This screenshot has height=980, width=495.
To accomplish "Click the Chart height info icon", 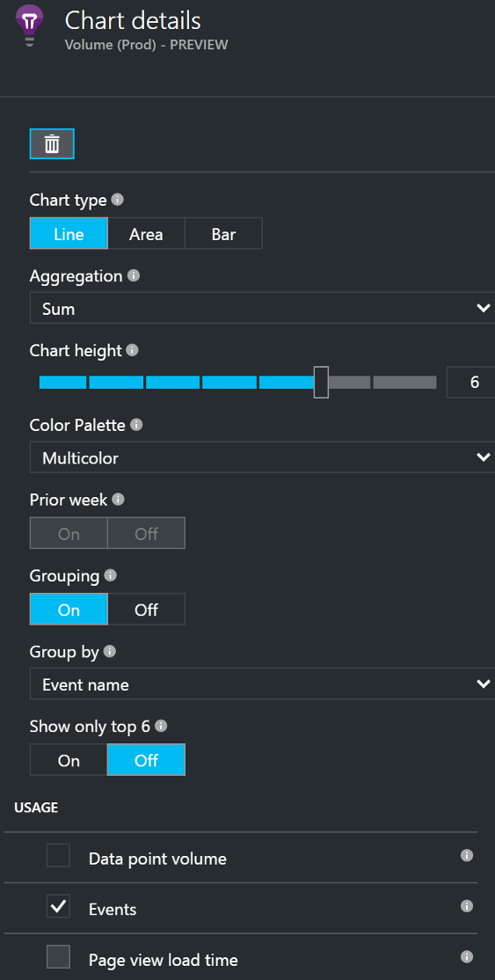I will tap(132, 350).
